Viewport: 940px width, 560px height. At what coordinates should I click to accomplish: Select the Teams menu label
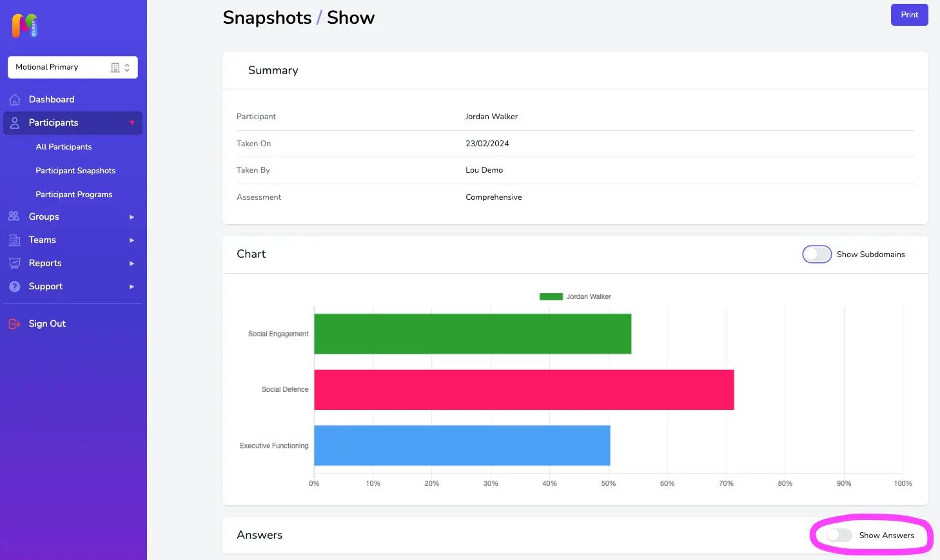pyautogui.click(x=43, y=240)
